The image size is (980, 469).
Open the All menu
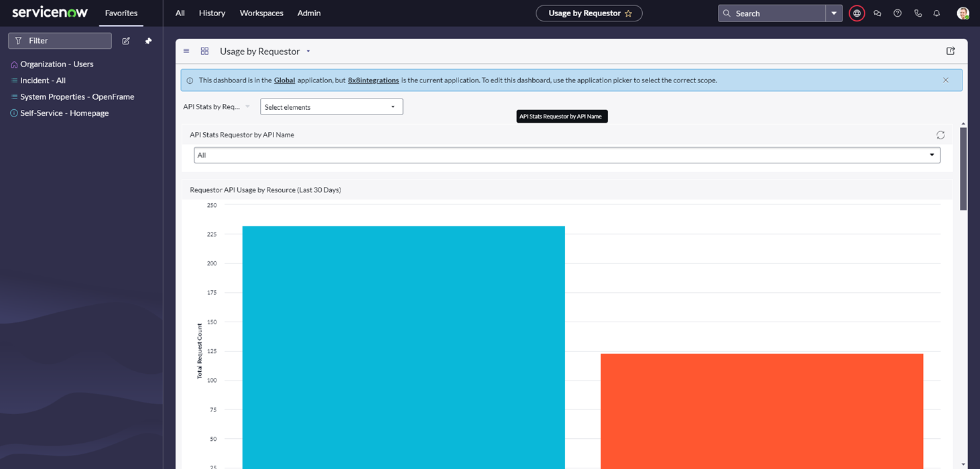click(180, 13)
